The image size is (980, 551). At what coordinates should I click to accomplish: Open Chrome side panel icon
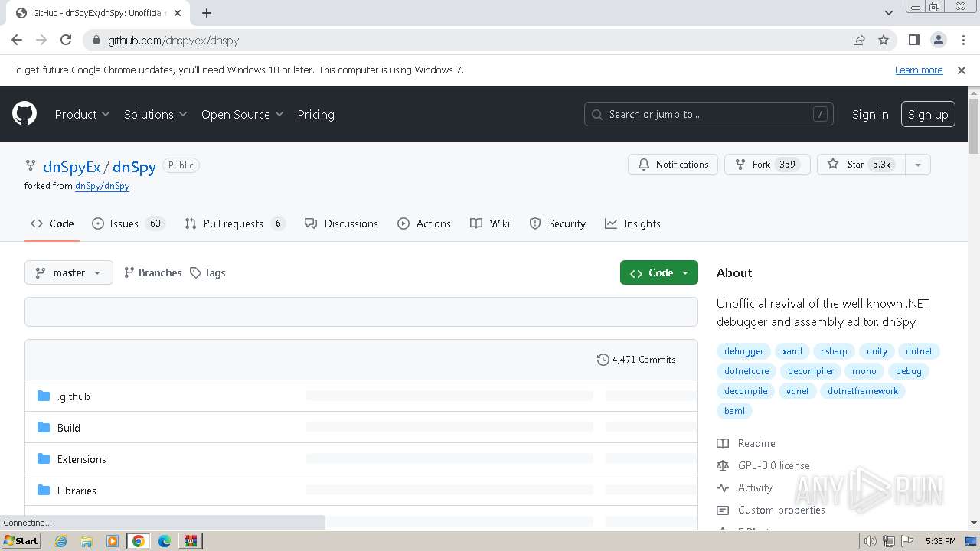pyautogui.click(x=913, y=40)
